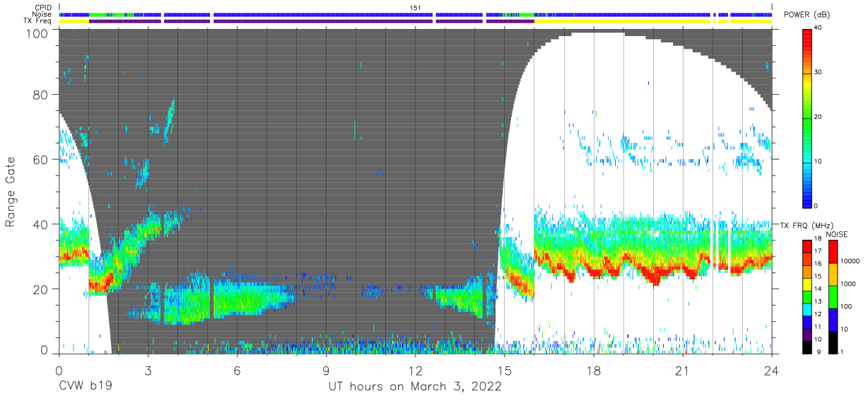The image size is (868, 401).
Task: Click the 'NOISE' legend title
Action: 837,234
